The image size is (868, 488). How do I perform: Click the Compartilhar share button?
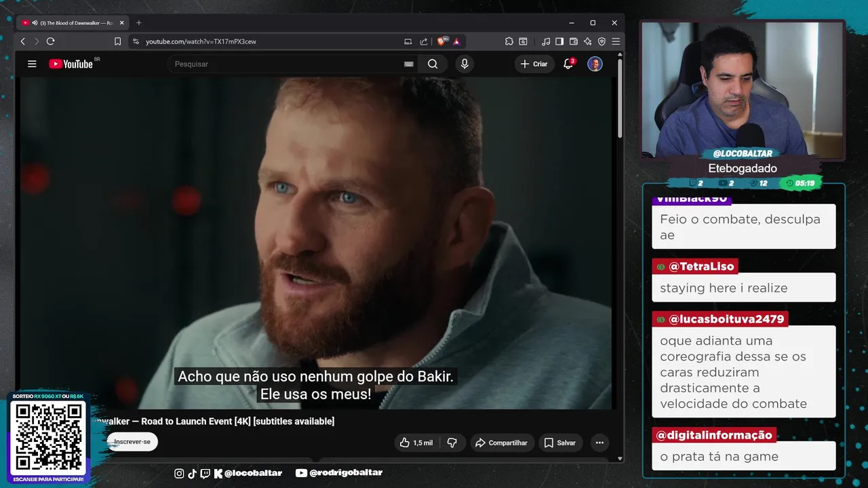click(x=502, y=443)
